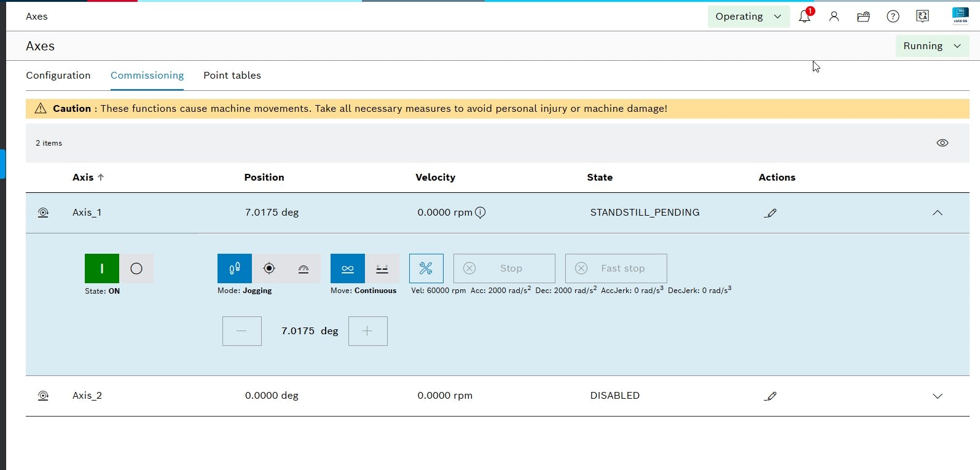The width and height of the screenshot is (980, 470).
Task: Select the Axis_2 name
Action: pos(87,396)
